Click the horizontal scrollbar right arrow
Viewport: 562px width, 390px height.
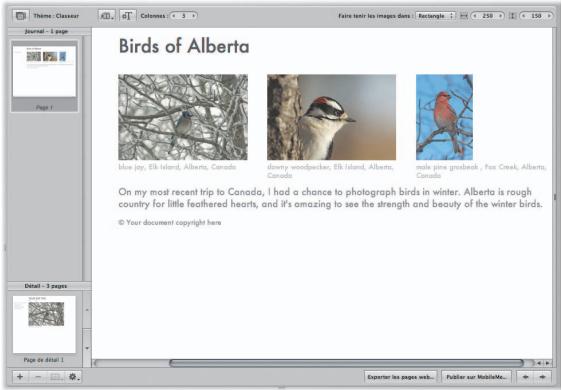[547, 363]
